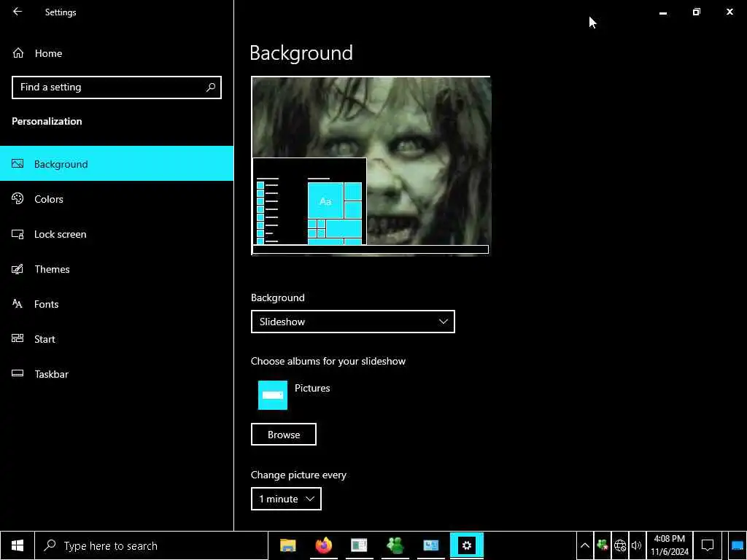Click the Lock screen monitor icon
Screen dimensions: 747x560
coord(18,234)
